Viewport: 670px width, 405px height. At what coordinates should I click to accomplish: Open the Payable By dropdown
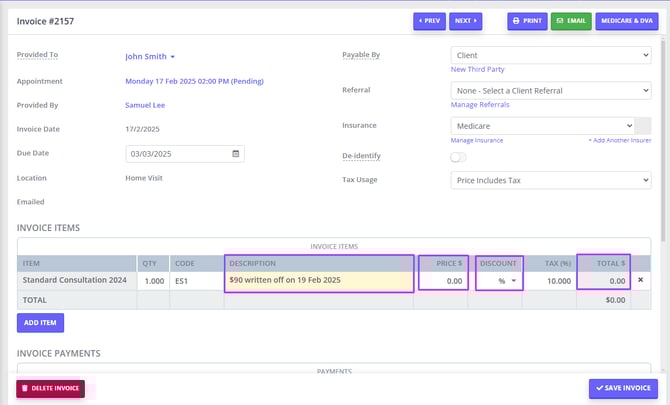coord(550,56)
